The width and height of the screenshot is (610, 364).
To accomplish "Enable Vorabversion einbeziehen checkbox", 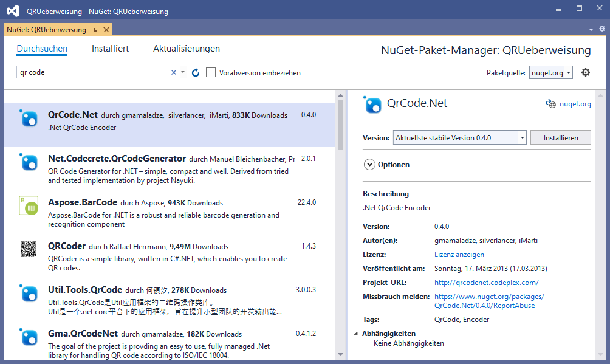I will 211,72.
